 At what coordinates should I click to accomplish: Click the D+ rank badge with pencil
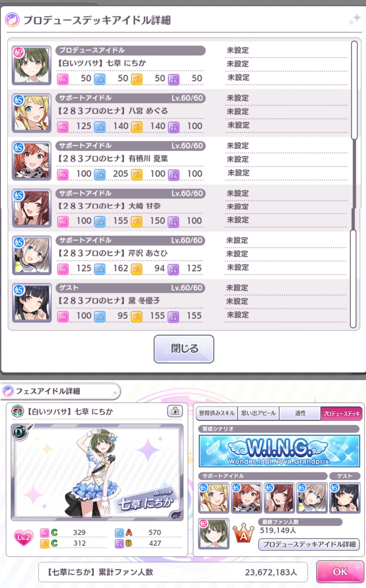click(21, 432)
